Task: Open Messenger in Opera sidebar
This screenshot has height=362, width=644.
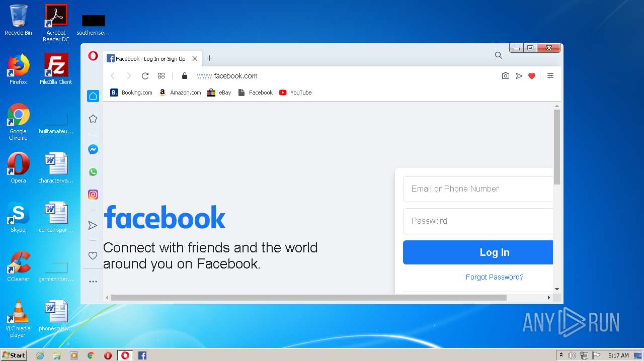Action: pyautogui.click(x=93, y=149)
